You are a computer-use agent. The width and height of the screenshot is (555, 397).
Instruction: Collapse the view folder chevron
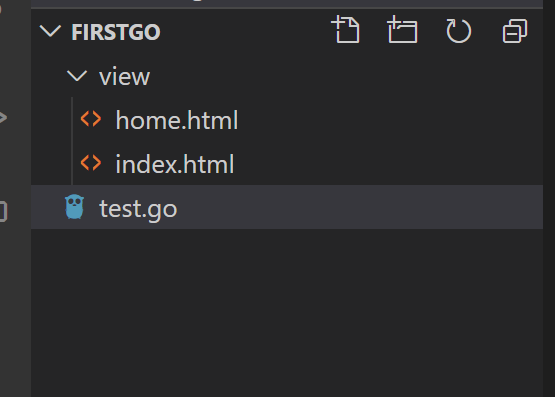pos(77,76)
